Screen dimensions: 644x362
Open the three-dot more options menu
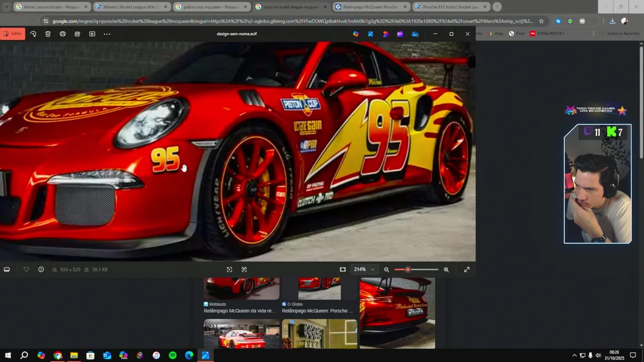107,34
